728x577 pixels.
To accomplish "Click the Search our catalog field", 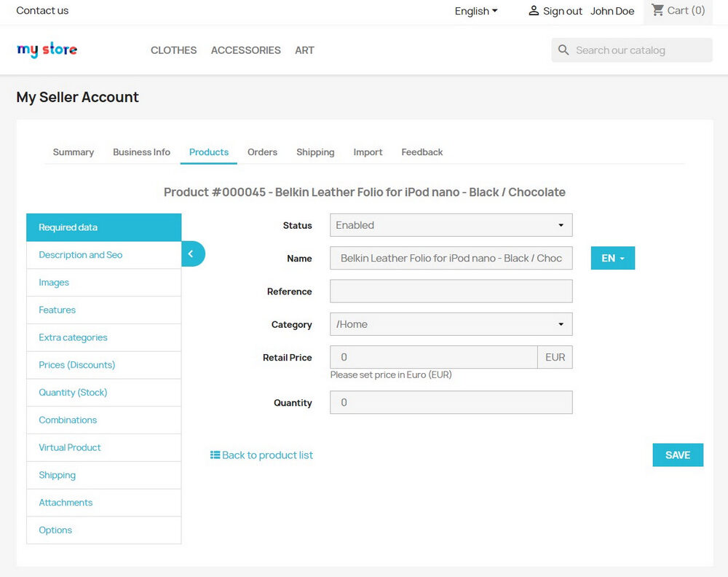I will pyautogui.click(x=632, y=50).
